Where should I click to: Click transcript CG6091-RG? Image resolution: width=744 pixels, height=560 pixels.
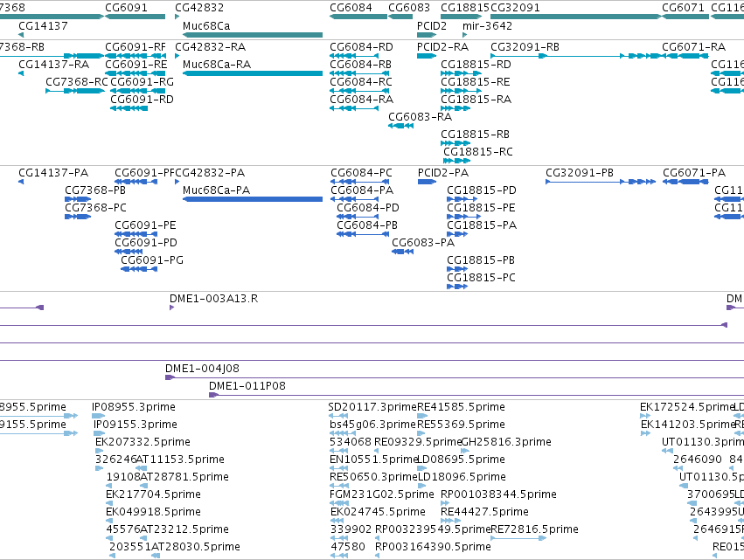pyautogui.click(x=142, y=82)
